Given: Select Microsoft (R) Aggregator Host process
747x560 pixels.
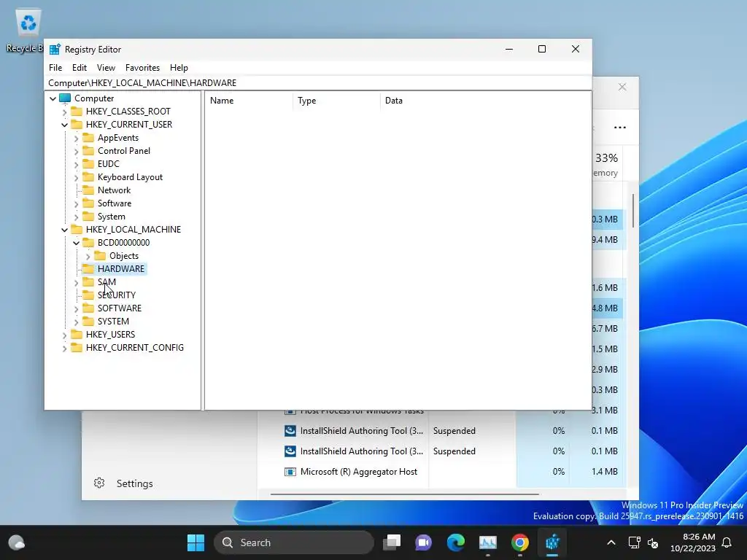Looking at the screenshot, I should (x=359, y=472).
